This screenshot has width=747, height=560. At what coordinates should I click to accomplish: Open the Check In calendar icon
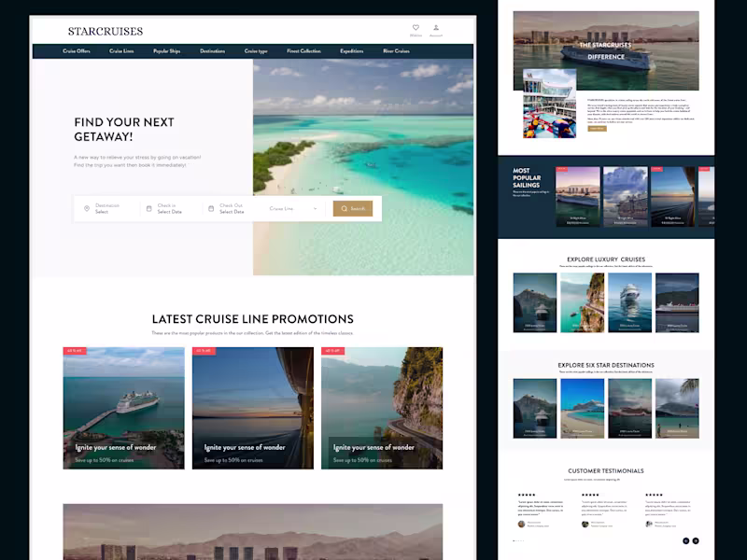tap(149, 207)
